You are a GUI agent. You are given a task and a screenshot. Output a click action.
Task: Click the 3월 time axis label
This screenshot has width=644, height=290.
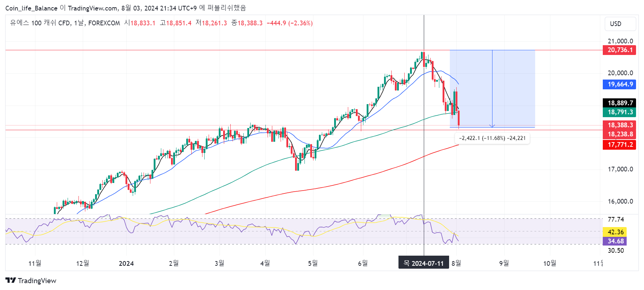[x=219, y=263]
